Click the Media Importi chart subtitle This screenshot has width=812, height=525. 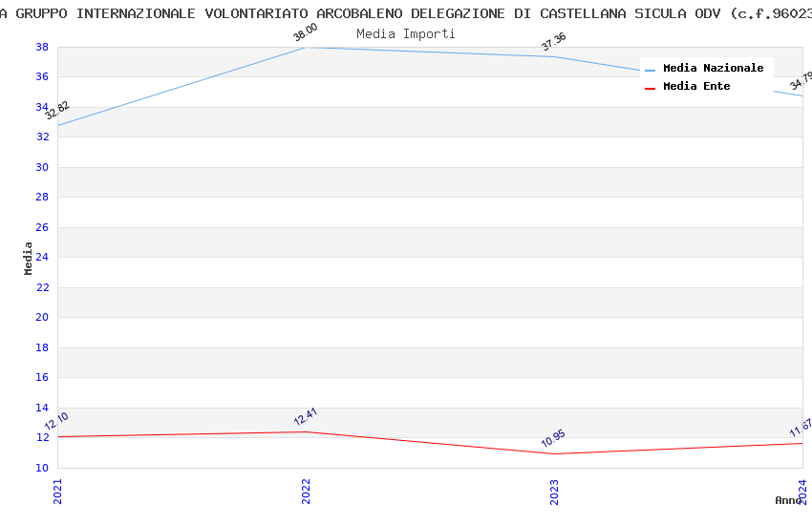(x=405, y=34)
